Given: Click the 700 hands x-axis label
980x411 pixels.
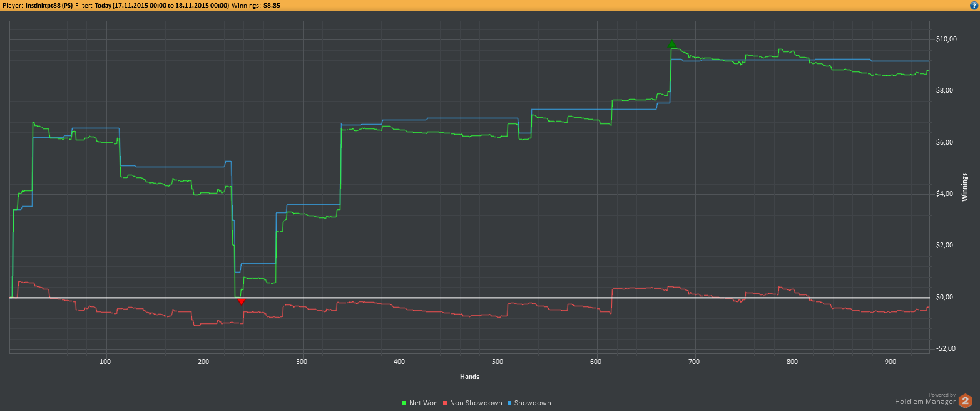Looking at the screenshot, I should [694, 362].
